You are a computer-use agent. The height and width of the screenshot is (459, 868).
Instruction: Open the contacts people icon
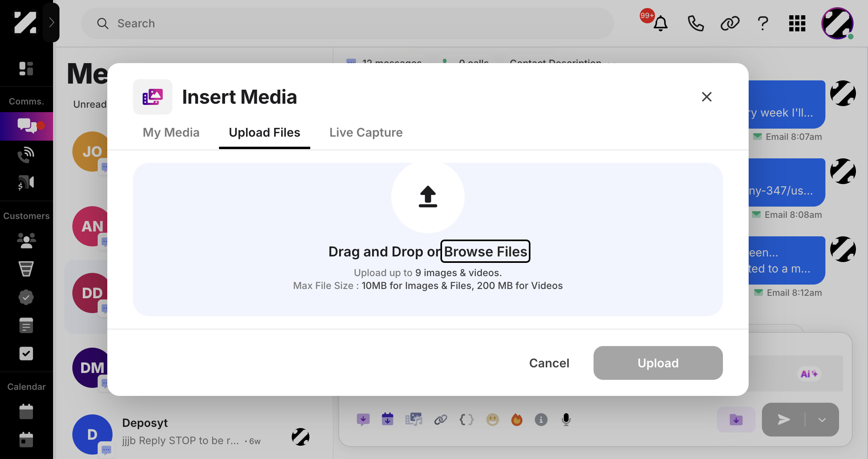[x=26, y=240]
